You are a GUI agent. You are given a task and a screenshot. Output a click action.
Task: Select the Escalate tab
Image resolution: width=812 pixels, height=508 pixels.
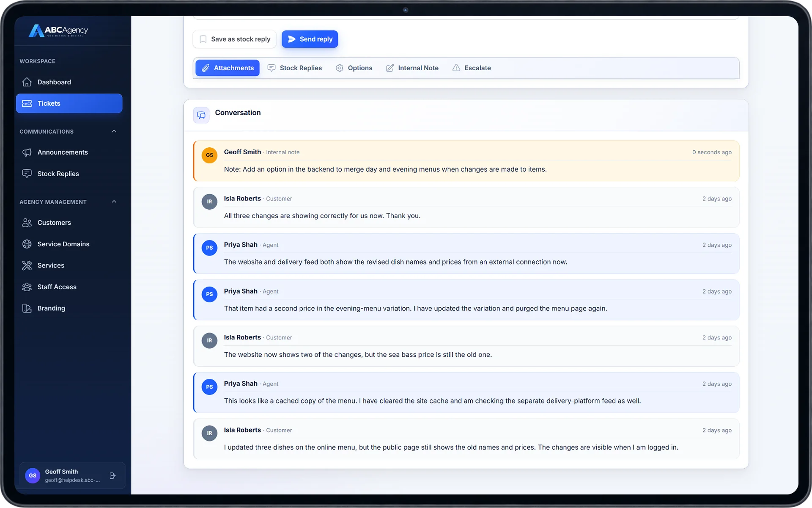point(472,68)
